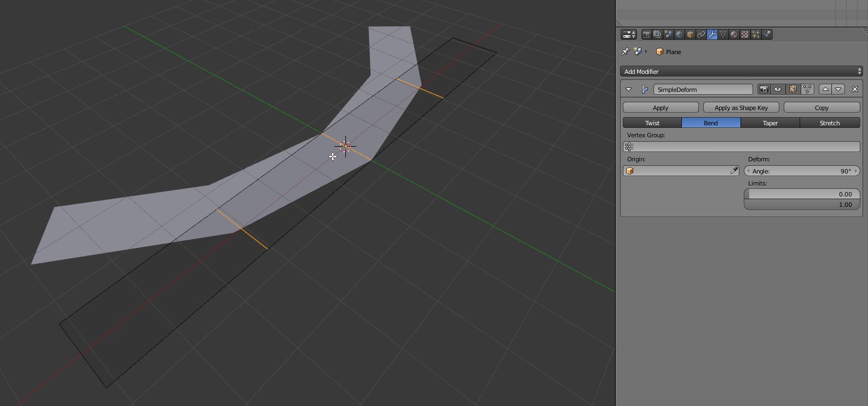Click the lower limit slider 0.00

tap(802, 194)
